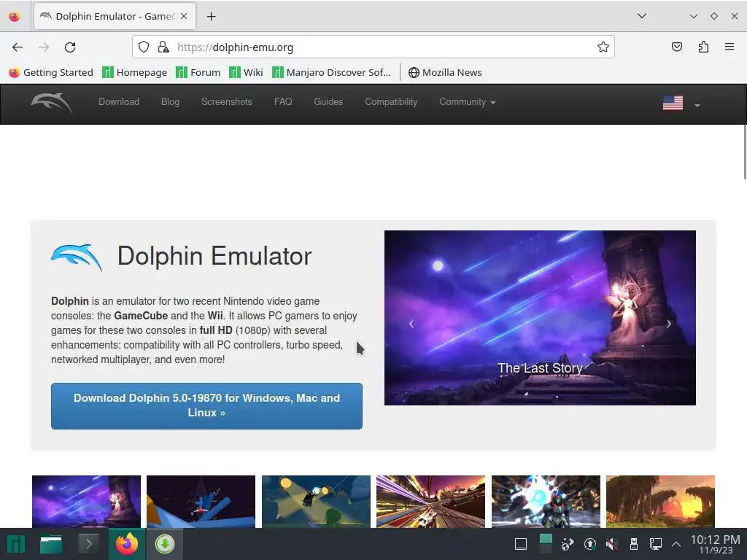
Task: Open the Manjaro application launcher
Action: click(x=16, y=544)
